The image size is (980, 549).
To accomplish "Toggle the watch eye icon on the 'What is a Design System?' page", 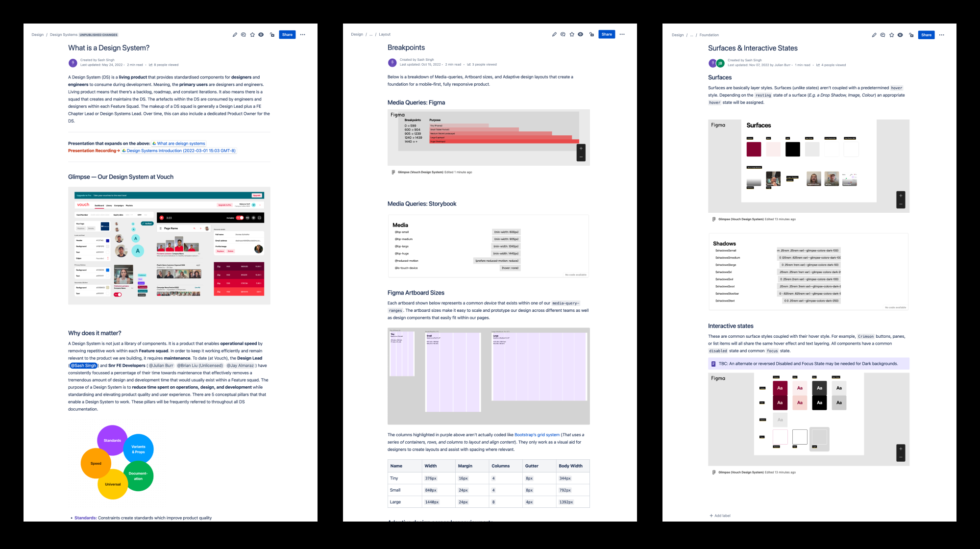I will [261, 35].
